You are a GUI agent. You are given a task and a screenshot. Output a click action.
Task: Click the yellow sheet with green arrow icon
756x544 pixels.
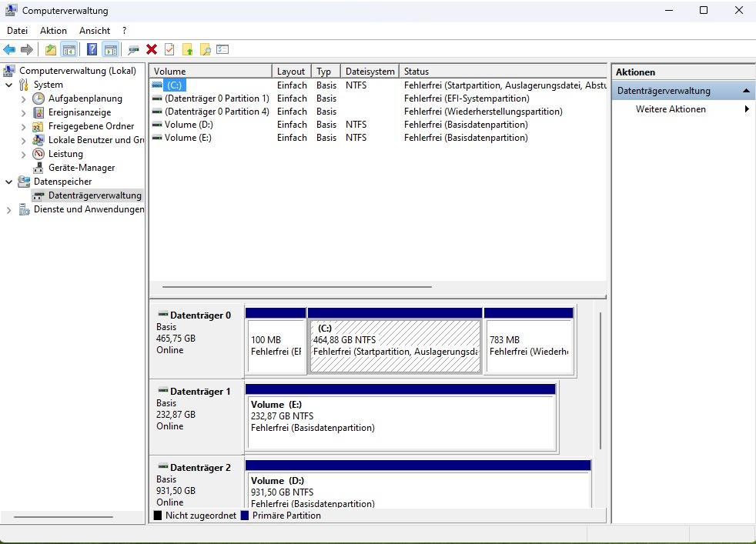coord(188,49)
